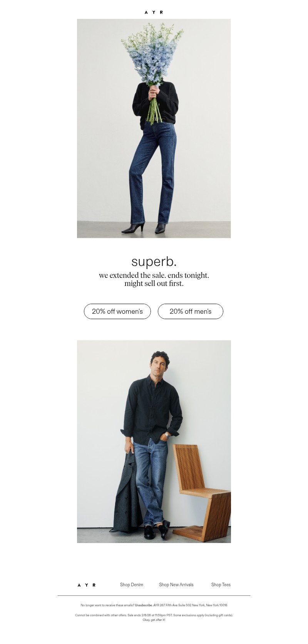Click the Shop New Arrivals link
The image size is (308, 644).
[176, 585]
